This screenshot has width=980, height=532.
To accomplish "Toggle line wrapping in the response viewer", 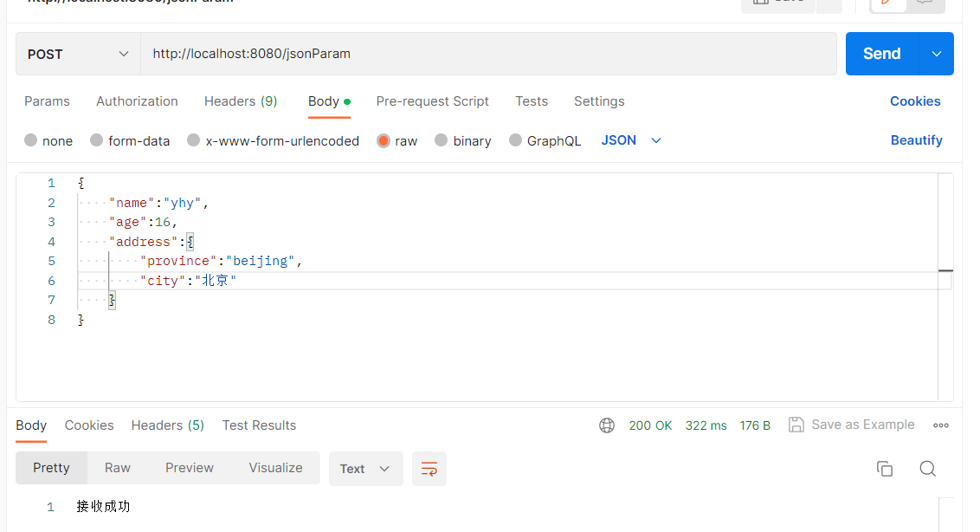I will tap(429, 468).
